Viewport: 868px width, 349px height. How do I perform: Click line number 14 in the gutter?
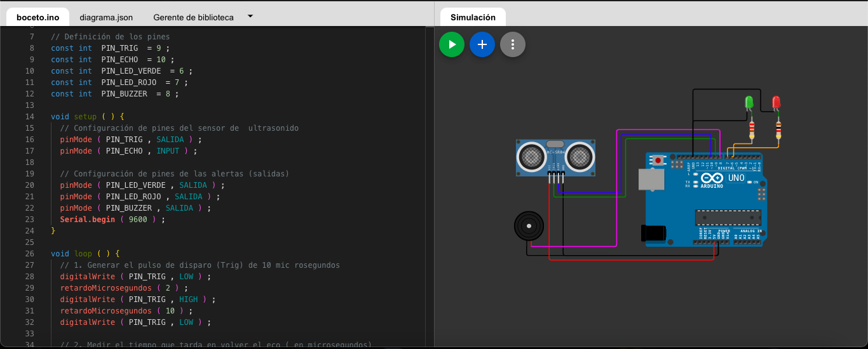pos(30,117)
